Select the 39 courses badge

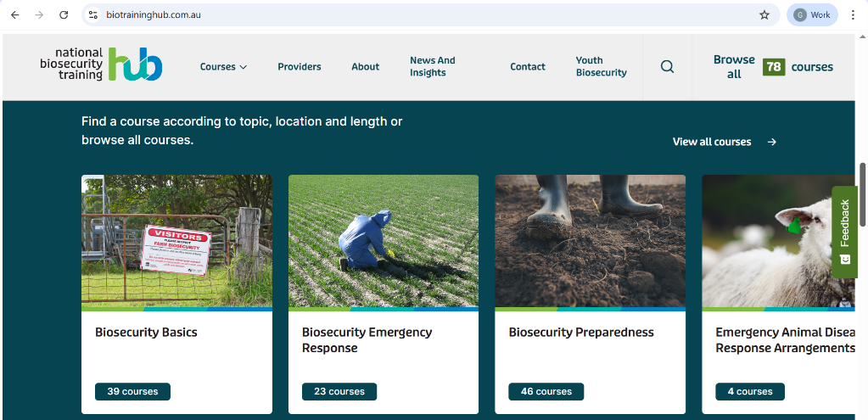pyautogui.click(x=133, y=391)
